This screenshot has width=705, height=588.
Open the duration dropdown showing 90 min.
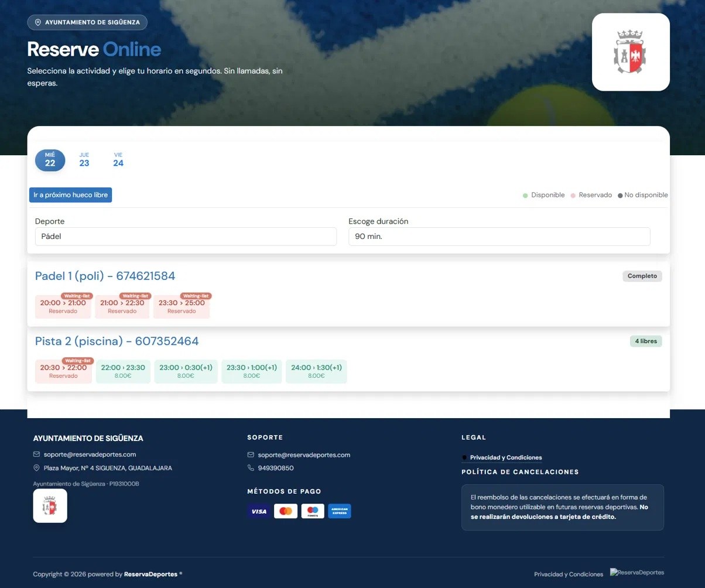499,237
